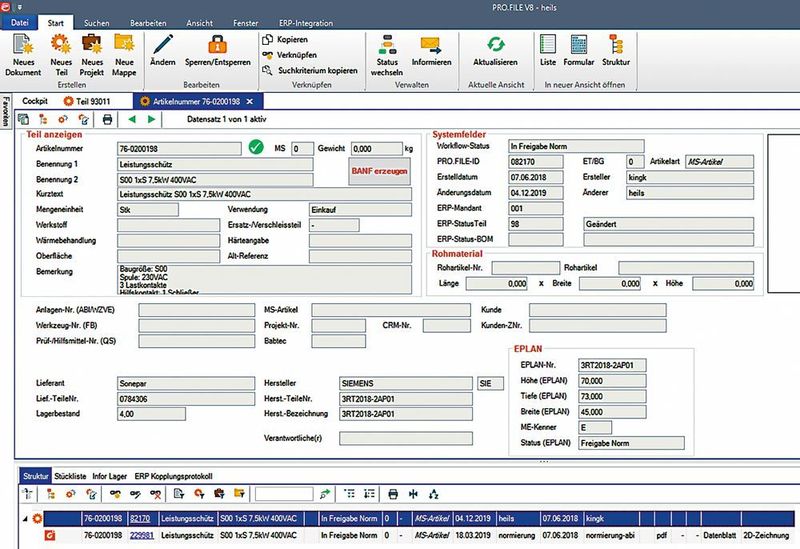
Task: Open the Teil 93011 tab
Action: tap(87, 101)
